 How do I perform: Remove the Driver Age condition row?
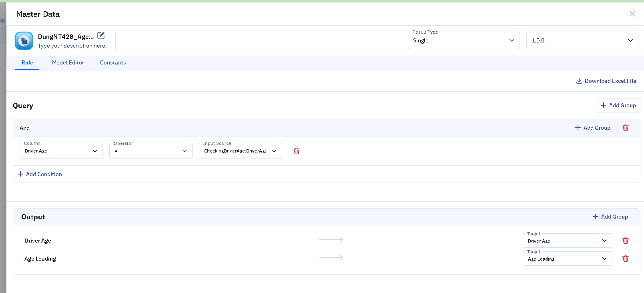pos(296,151)
